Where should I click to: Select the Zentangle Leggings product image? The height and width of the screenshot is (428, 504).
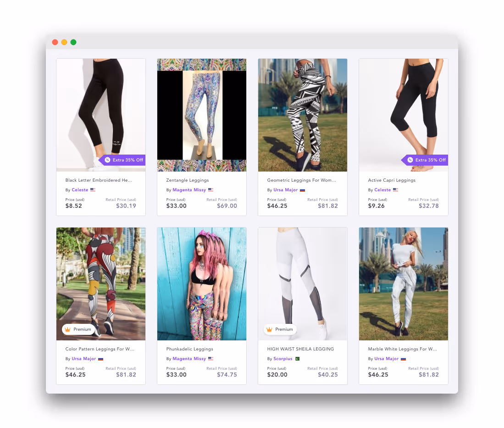[202, 115]
